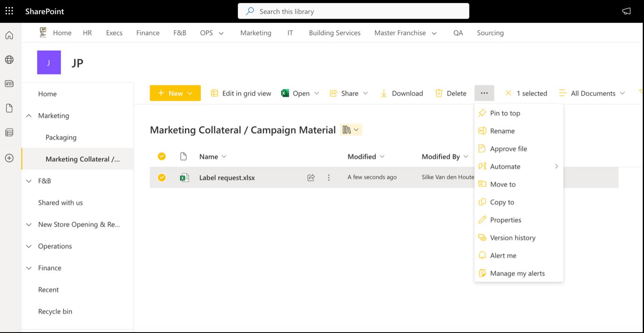Open the app launcher waffle icon

click(x=9, y=11)
